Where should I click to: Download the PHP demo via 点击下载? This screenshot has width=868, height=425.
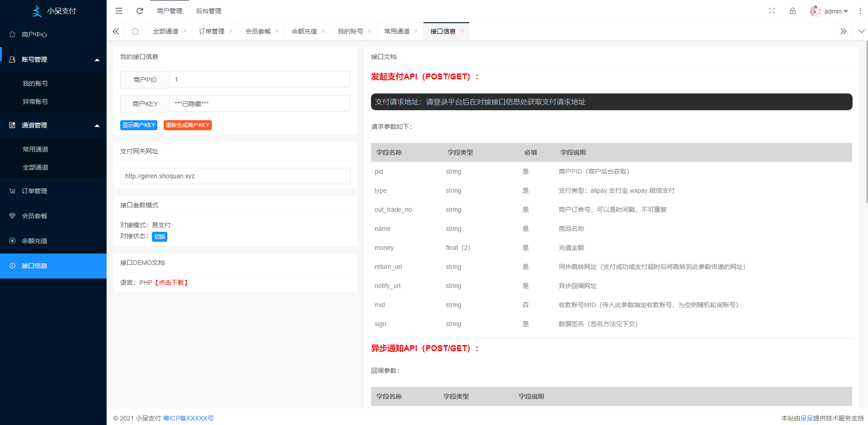(x=171, y=283)
